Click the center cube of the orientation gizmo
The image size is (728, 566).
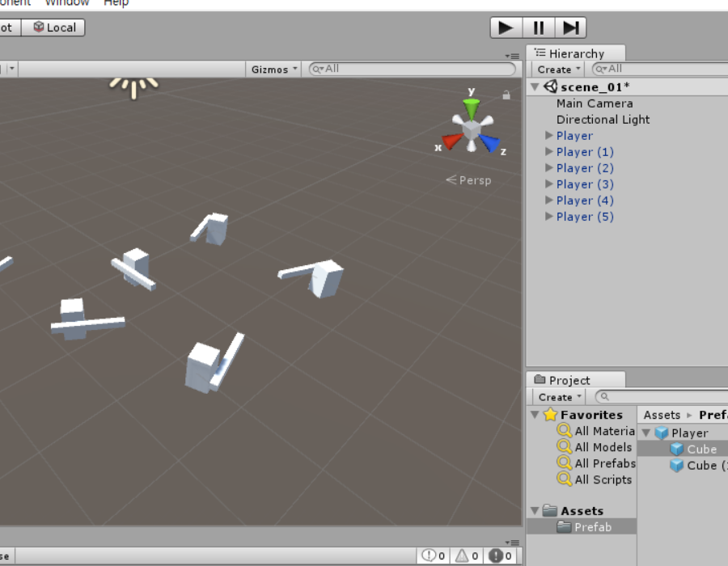(x=472, y=129)
